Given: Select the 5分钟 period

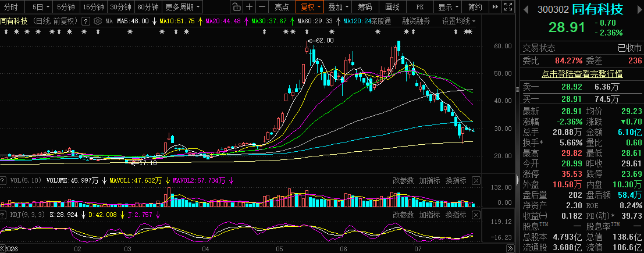Looking at the screenshot, I should pyautogui.click(x=66, y=6).
